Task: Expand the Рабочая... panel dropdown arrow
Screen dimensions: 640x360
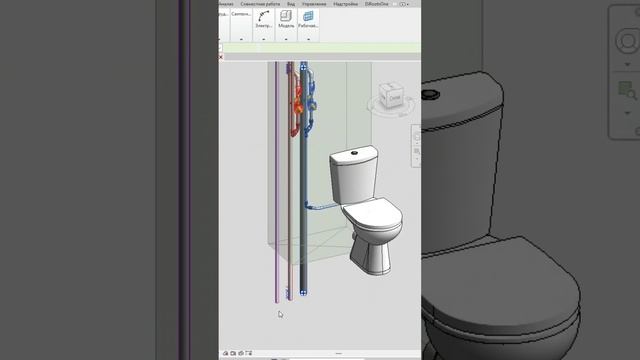Action: (x=309, y=39)
